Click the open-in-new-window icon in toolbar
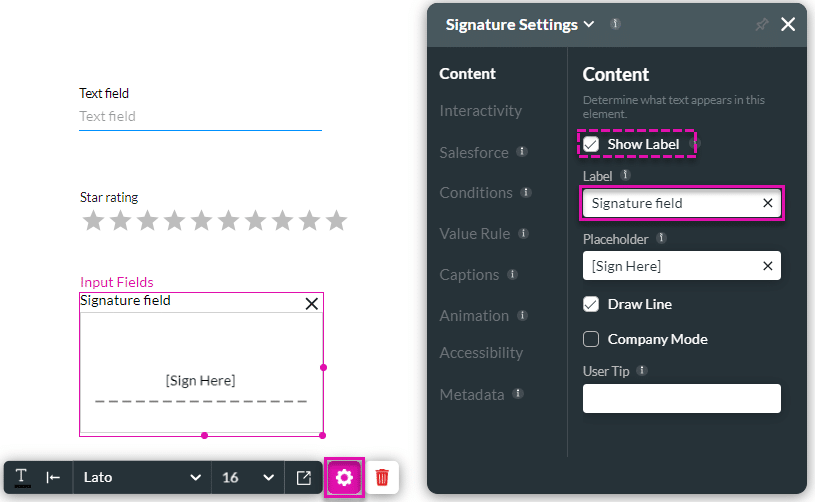The width and height of the screenshot is (815, 502). (x=304, y=478)
